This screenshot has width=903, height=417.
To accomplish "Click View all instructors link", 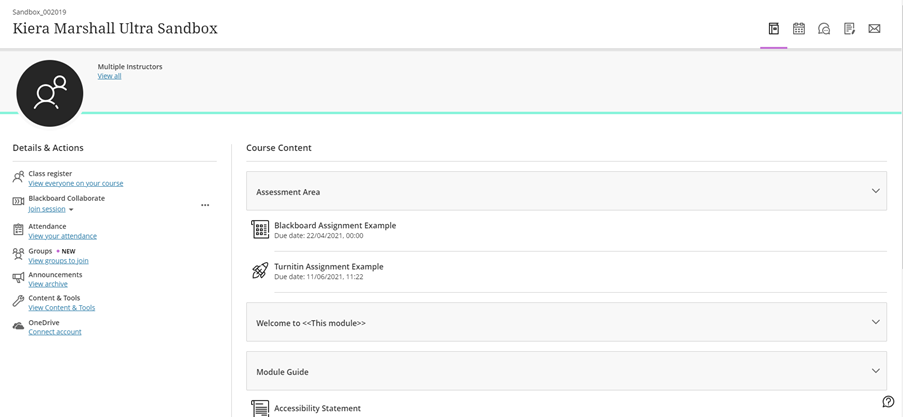I will click(x=109, y=76).
